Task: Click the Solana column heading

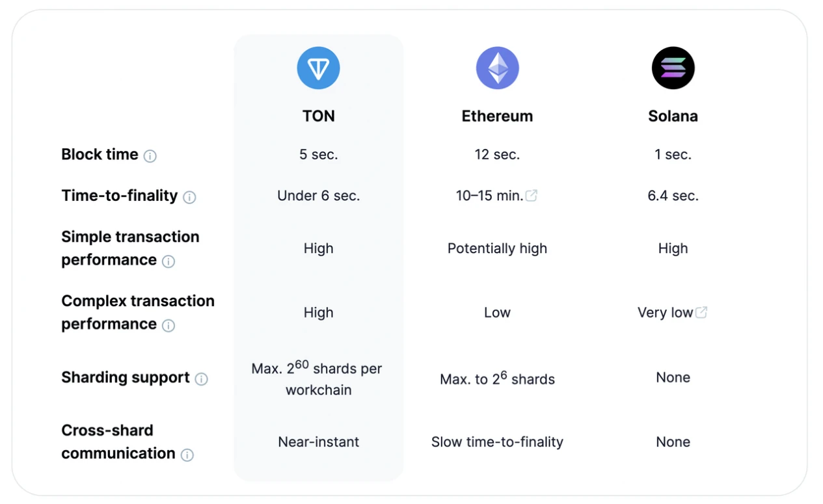Action: (673, 116)
